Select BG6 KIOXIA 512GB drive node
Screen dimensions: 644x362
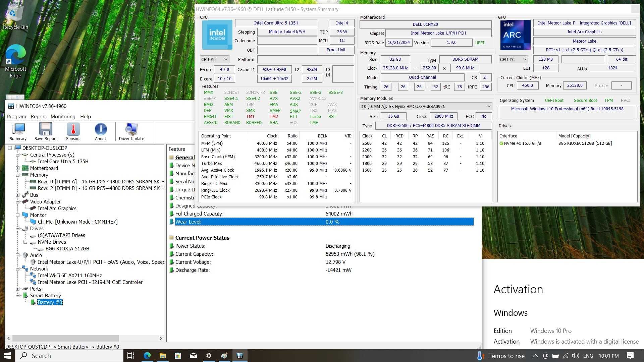click(x=67, y=248)
